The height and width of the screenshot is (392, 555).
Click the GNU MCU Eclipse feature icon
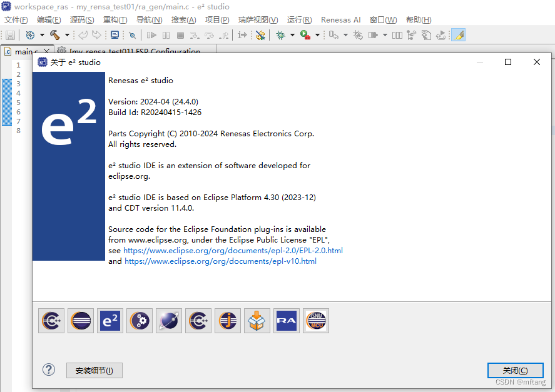point(315,320)
